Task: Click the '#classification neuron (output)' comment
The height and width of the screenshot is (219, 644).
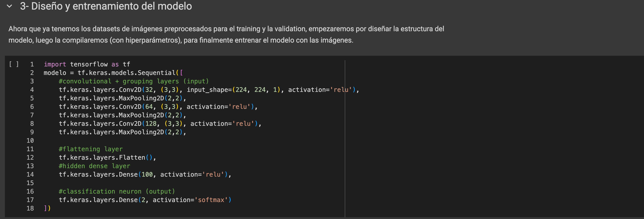Action: pyautogui.click(x=117, y=192)
